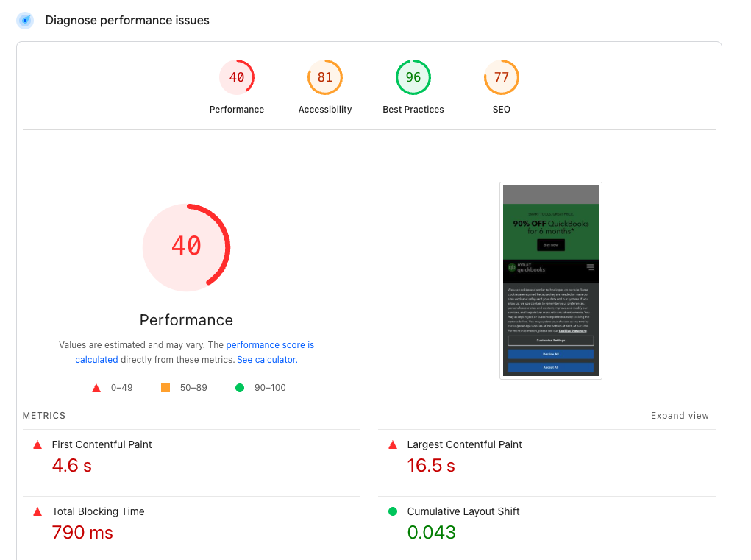Click the 0–49 red legend marker
The height and width of the screenshot is (560, 751).
(x=96, y=388)
